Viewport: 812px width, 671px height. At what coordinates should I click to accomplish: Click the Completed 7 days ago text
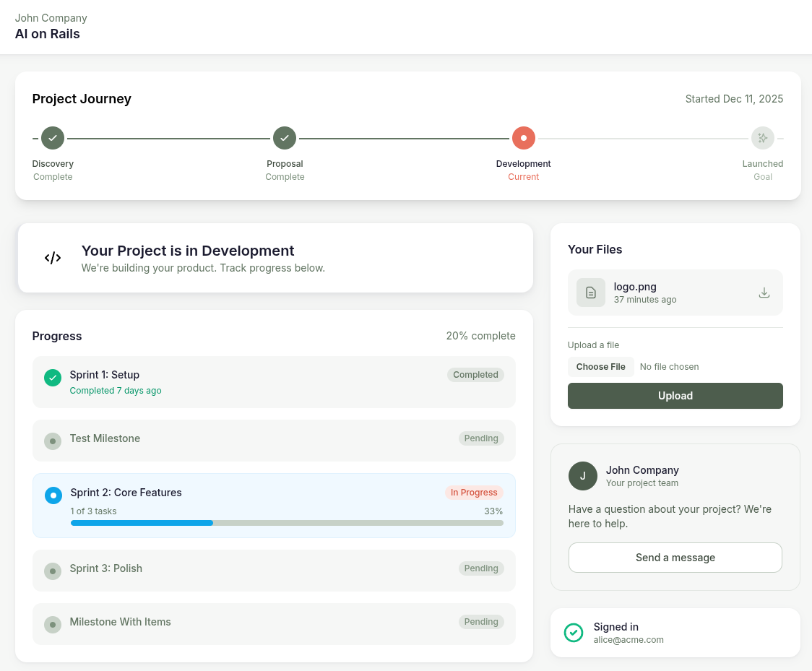[116, 390]
